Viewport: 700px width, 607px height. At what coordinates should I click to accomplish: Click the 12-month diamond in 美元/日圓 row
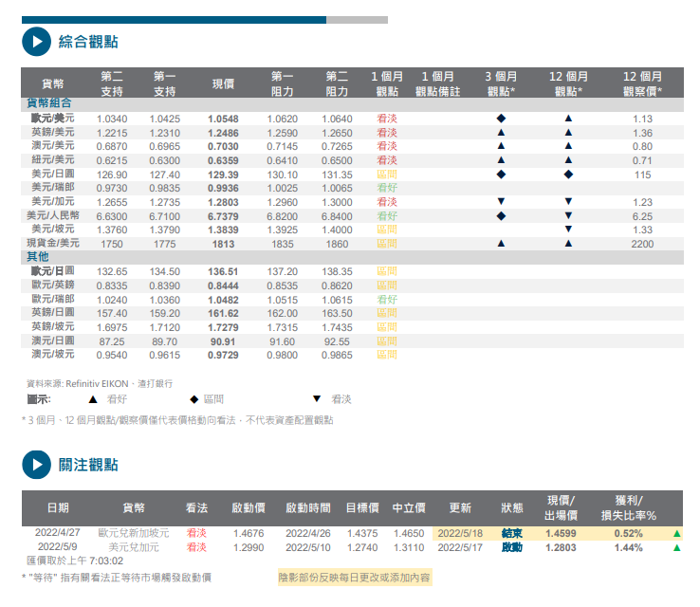pos(567,175)
